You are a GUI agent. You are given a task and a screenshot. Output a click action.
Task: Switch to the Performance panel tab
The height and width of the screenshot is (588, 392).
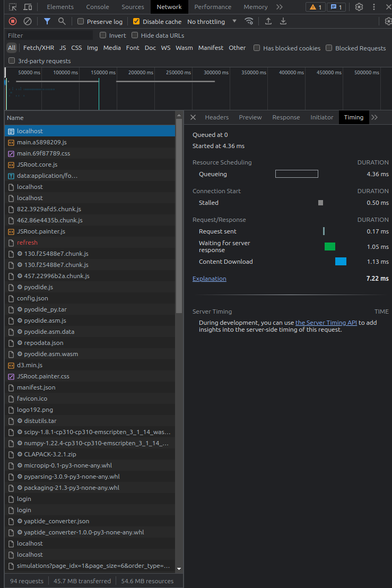213,7
